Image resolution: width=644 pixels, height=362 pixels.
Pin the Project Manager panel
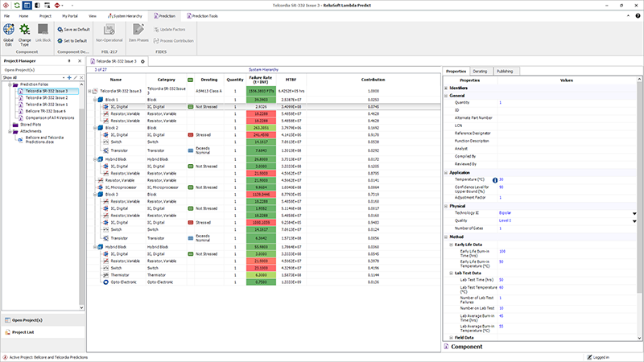pos(69,61)
